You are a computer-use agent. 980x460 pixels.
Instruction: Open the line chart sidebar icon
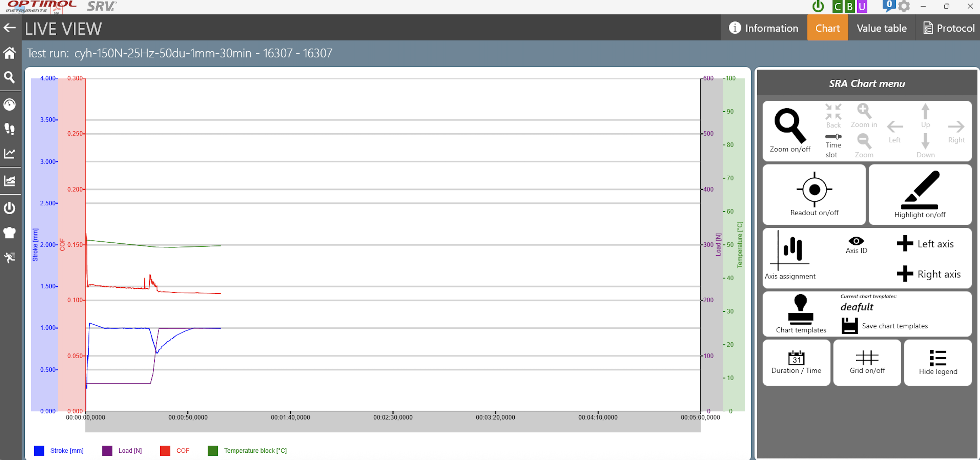click(9, 153)
